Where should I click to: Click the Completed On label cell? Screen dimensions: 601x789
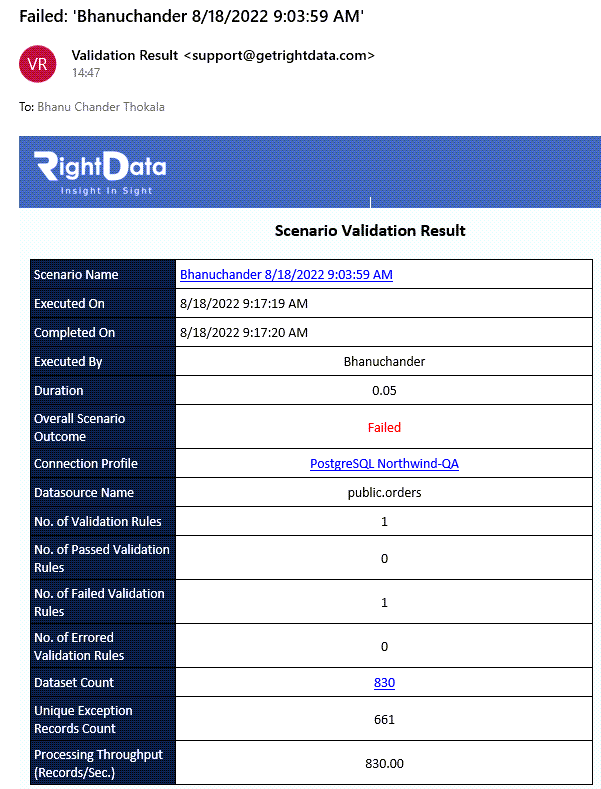click(103, 332)
